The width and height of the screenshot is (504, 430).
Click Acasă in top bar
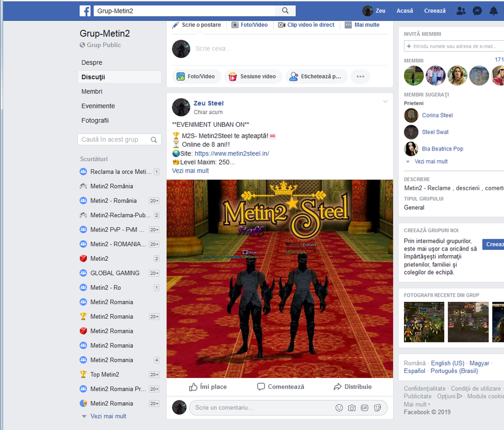[x=404, y=11]
